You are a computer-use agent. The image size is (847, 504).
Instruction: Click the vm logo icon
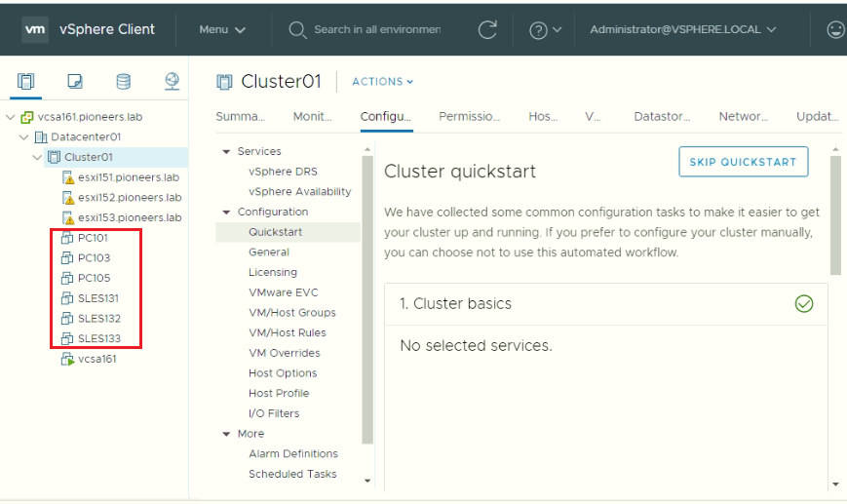[x=35, y=29]
